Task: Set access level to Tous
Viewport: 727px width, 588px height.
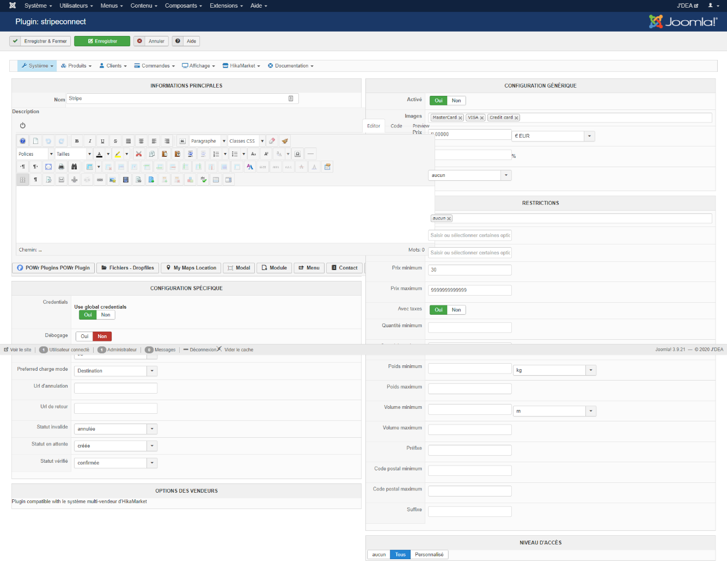Action: pos(400,555)
